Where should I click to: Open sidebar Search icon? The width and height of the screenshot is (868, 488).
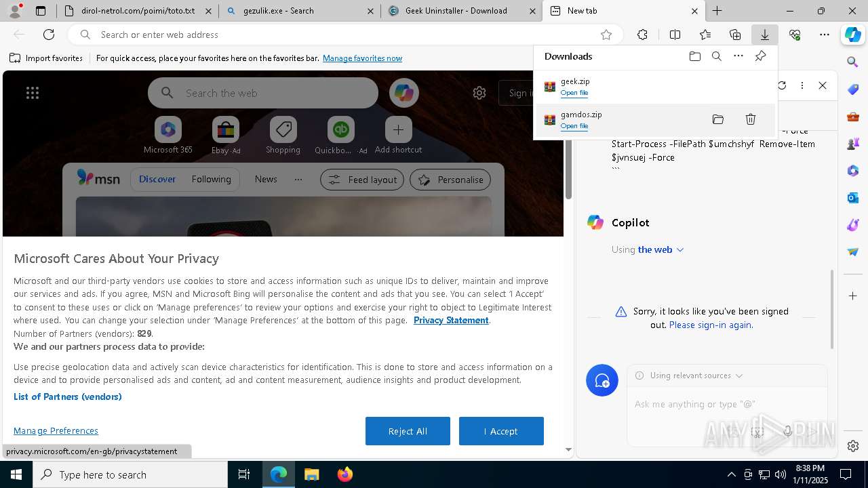click(853, 62)
